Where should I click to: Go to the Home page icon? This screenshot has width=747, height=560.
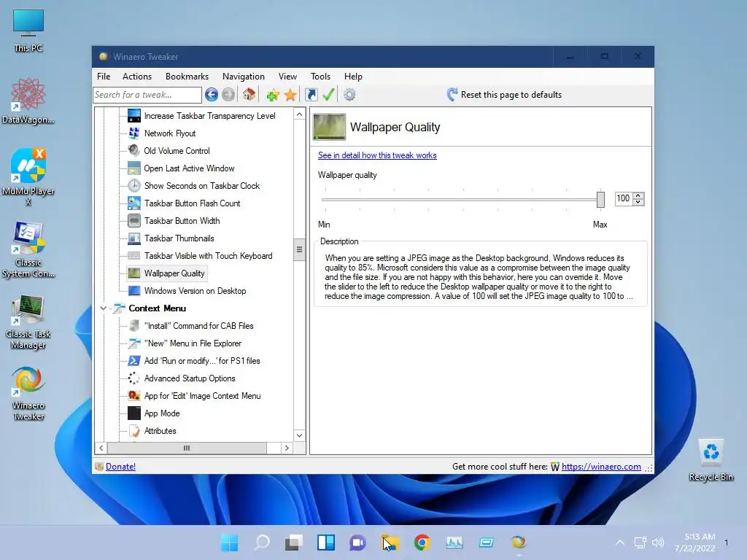tap(249, 94)
